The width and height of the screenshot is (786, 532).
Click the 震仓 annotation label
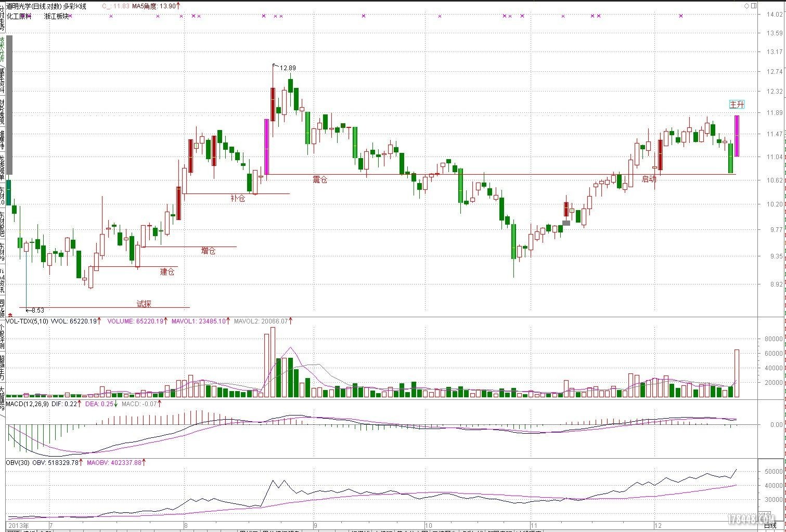tap(320, 179)
